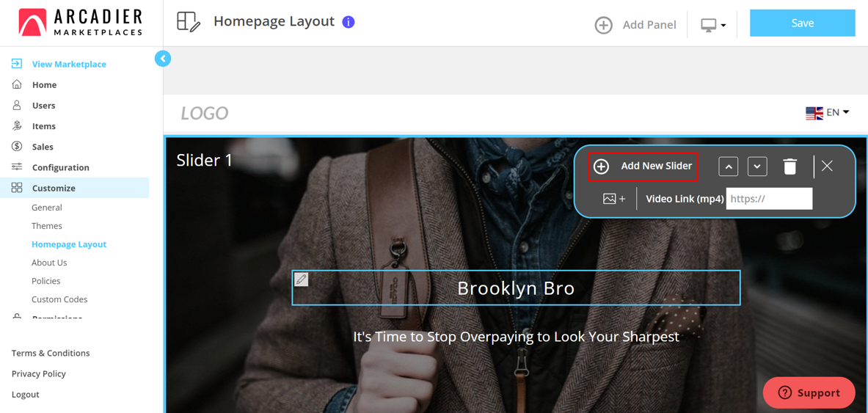This screenshot has width=868, height=413.
Task: Click the Items icon in sidebar
Action: pos(17,125)
